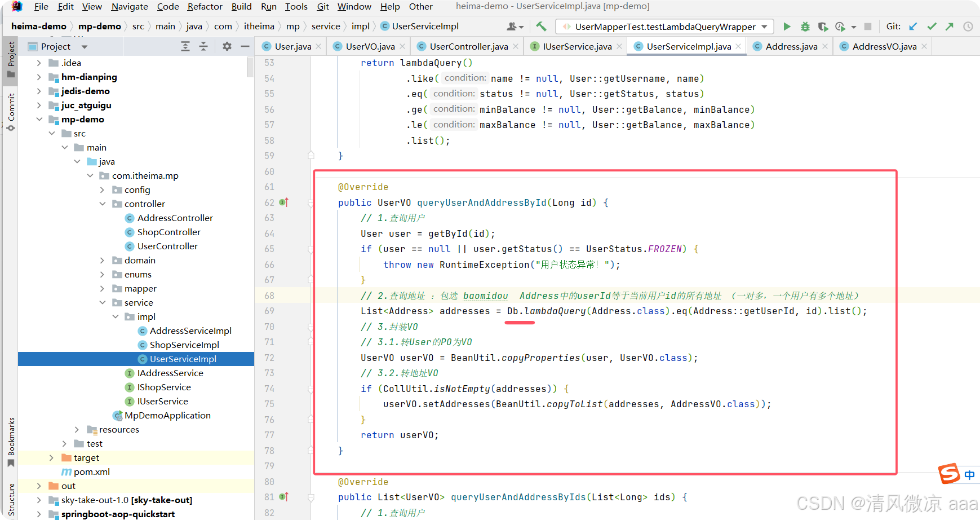Viewport: 980px width, 520px height.
Task: Click the Git push arrow icon
Action: 950,27
